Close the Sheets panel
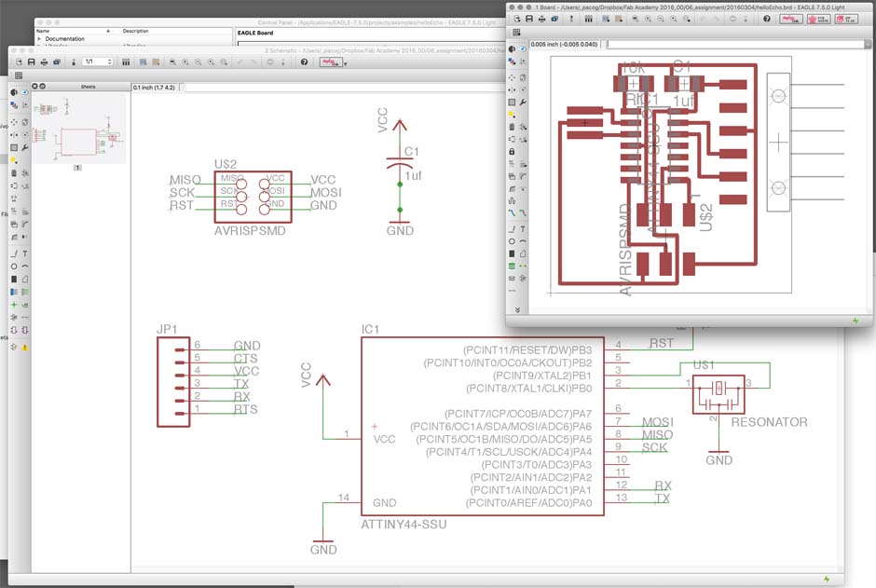This screenshot has height=588, width=876. 34,87
